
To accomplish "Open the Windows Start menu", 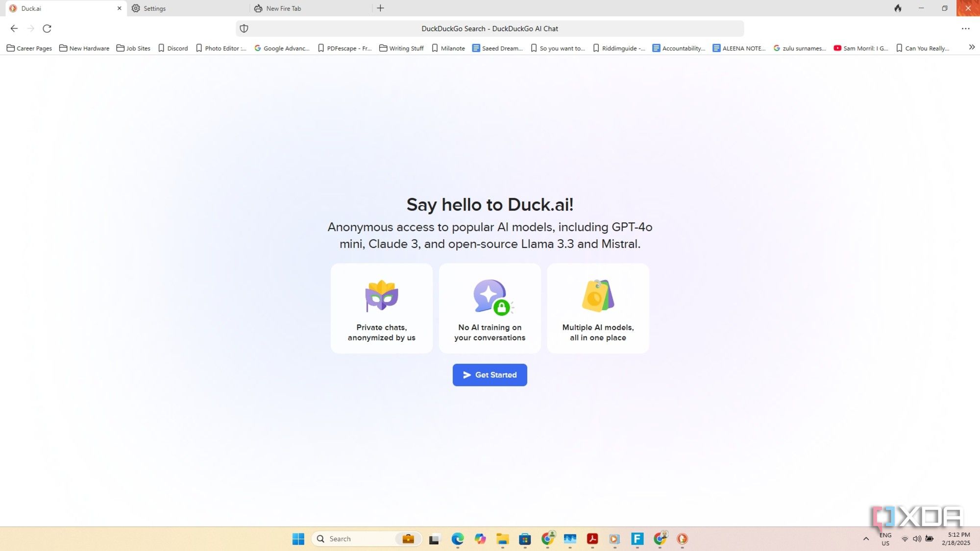I will pyautogui.click(x=298, y=539).
